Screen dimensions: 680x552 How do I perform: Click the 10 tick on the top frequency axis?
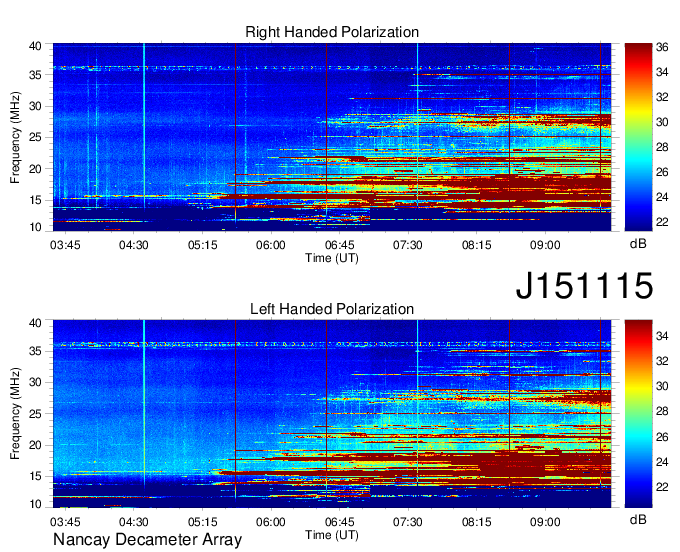(x=35, y=227)
